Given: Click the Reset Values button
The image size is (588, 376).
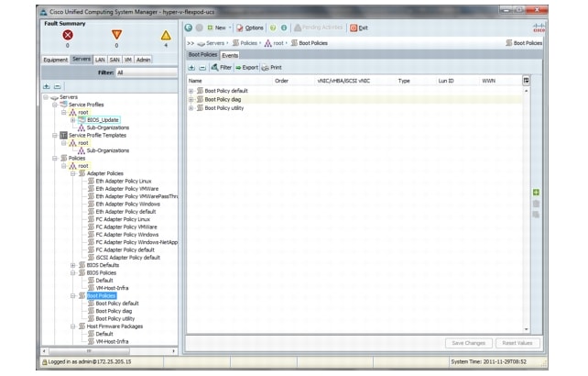Looking at the screenshot, I should pos(517,343).
